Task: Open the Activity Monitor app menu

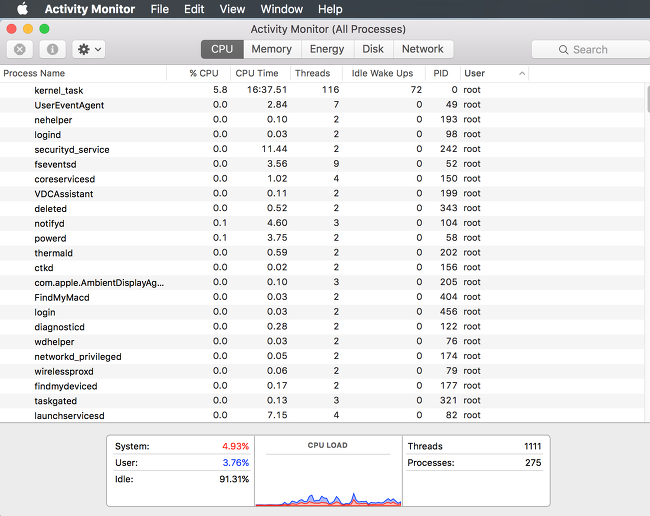Action: (90, 9)
